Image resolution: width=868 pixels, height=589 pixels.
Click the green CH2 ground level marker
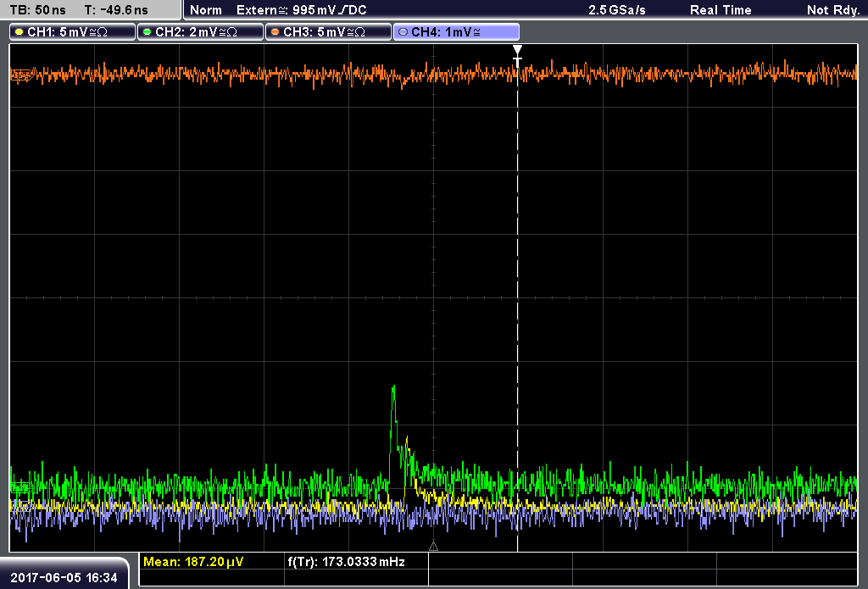[20, 487]
